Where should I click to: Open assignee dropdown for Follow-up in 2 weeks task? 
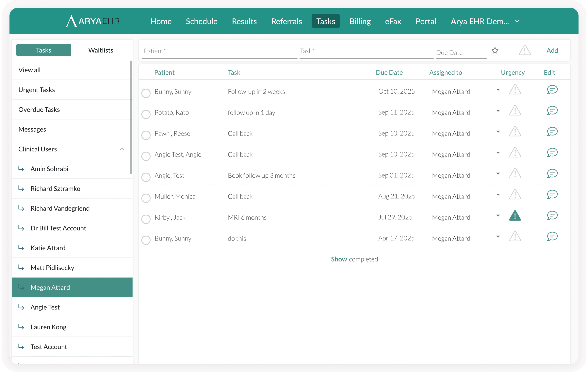498,90
